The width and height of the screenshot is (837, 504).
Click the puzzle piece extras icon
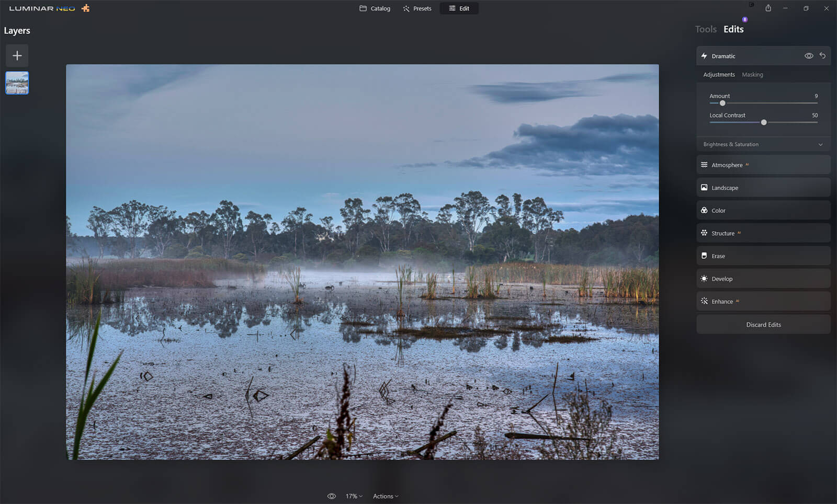pyautogui.click(x=86, y=8)
